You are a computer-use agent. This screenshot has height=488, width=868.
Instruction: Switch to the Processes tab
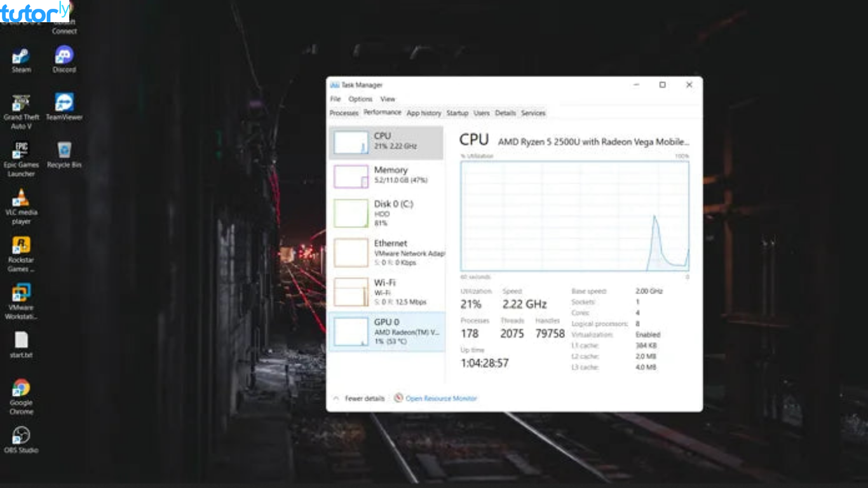tap(343, 113)
